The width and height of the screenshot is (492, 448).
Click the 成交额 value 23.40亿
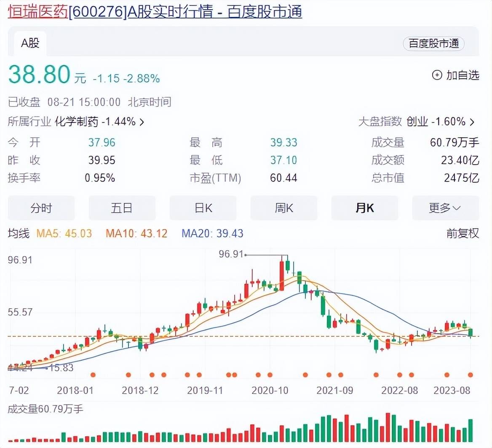click(x=460, y=160)
